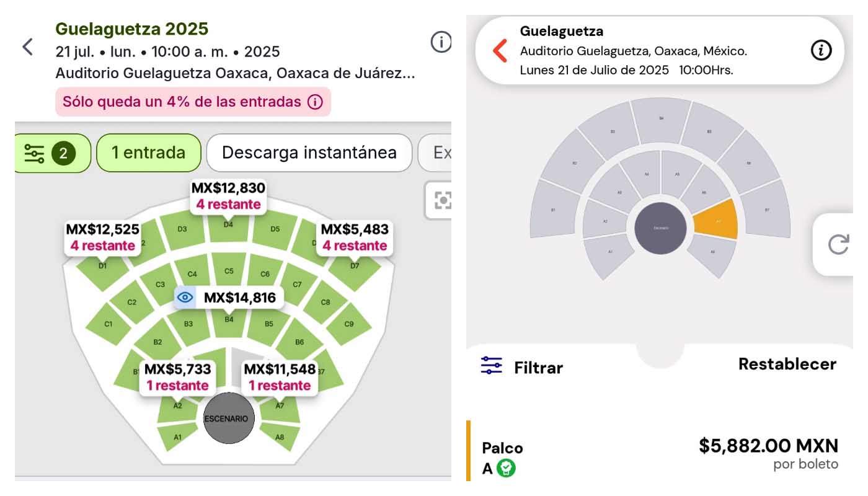Select the highlighted orange section A7
The image size is (868, 496).
coord(717,220)
